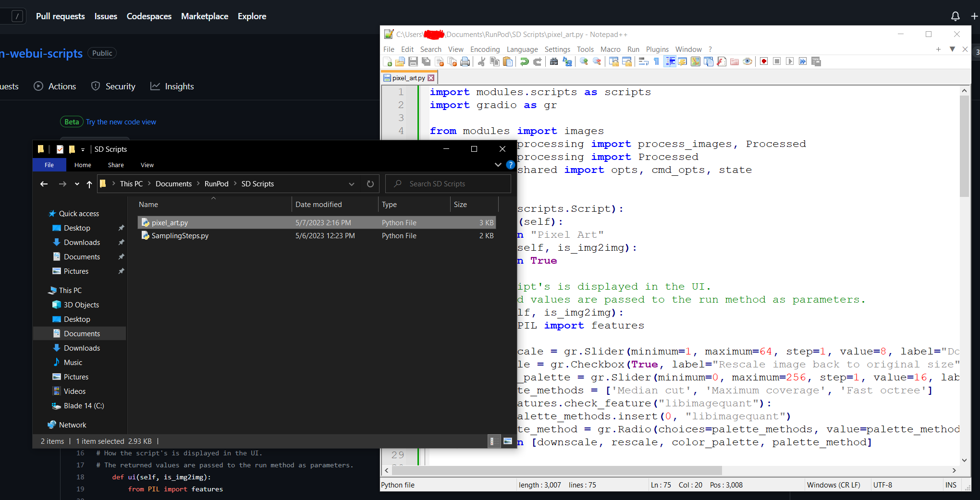Click the Save icon in Notepad++ toolbar
Screen dimensions: 980x500
[x=413, y=61]
